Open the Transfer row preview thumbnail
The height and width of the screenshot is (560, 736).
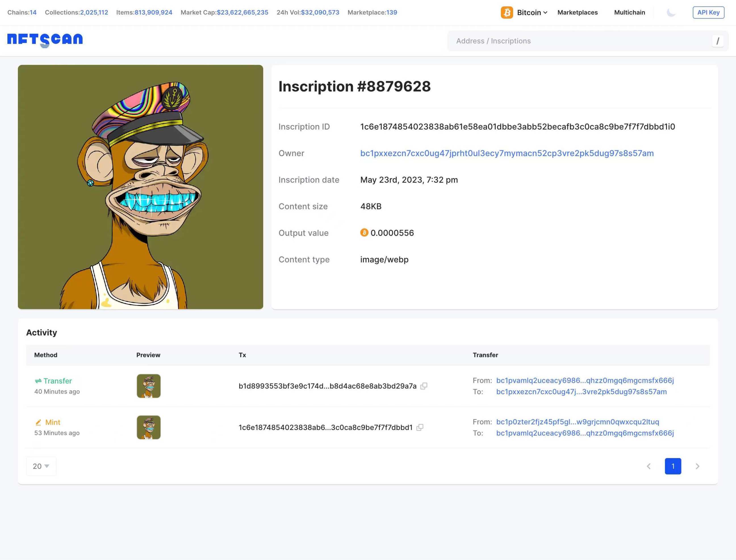pyautogui.click(x=149, y=386)
